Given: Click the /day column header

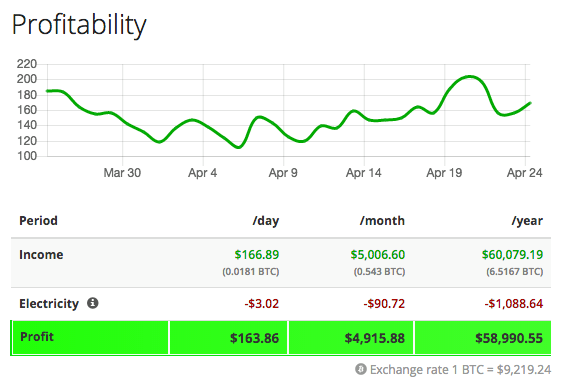Looking at the screenshot, I should pos(266,221).
